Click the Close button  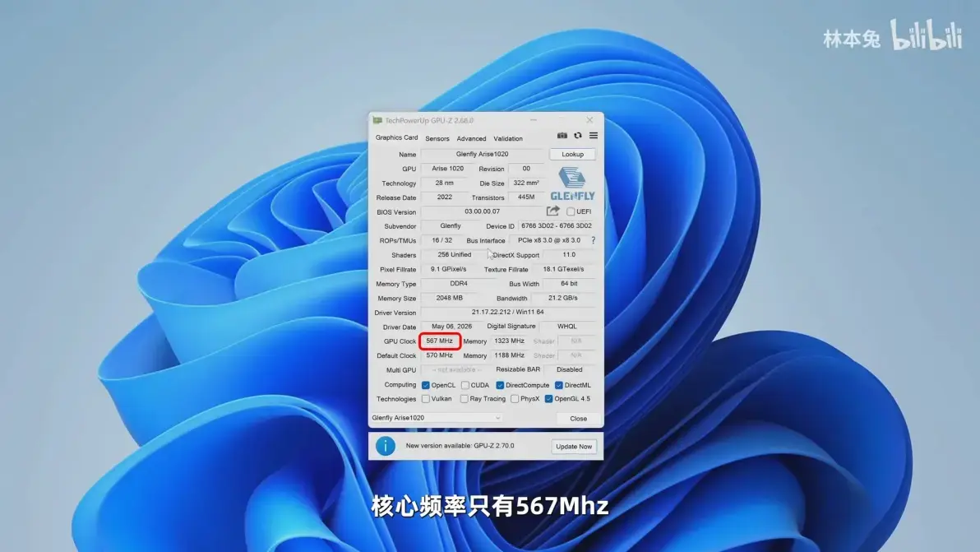point(578,418)
